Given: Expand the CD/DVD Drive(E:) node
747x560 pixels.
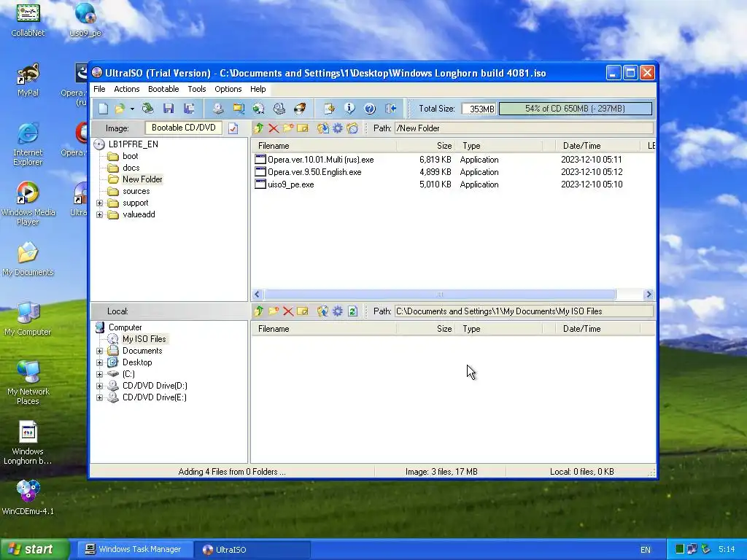Looking at the screenshot, I should pyautogui.click(x=99, y=397).
